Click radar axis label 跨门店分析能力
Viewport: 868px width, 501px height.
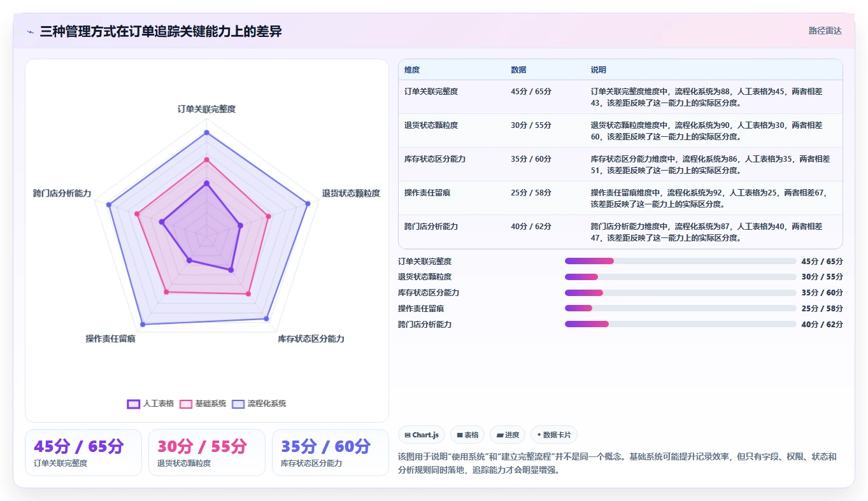62,194
